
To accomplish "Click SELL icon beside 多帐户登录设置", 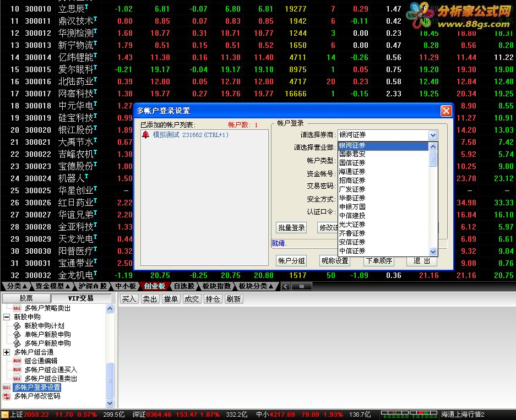I will tap(7, 388).
